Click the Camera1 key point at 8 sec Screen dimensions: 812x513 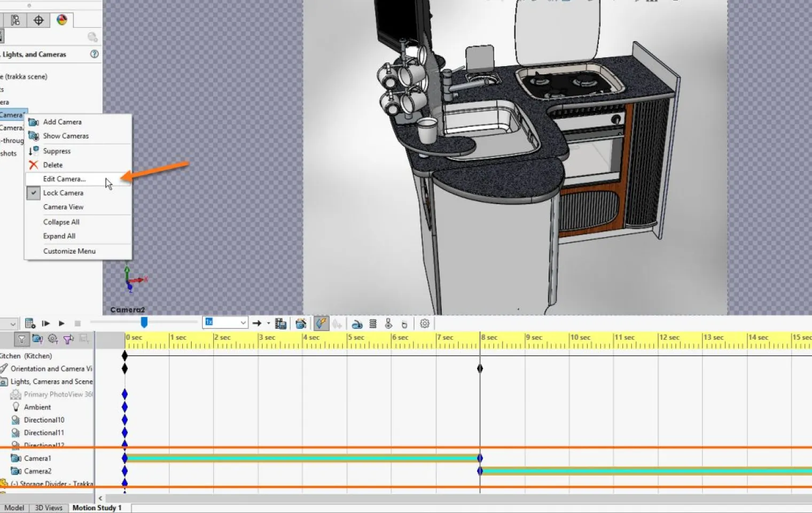pyautogui.click(x=480, y=458)
